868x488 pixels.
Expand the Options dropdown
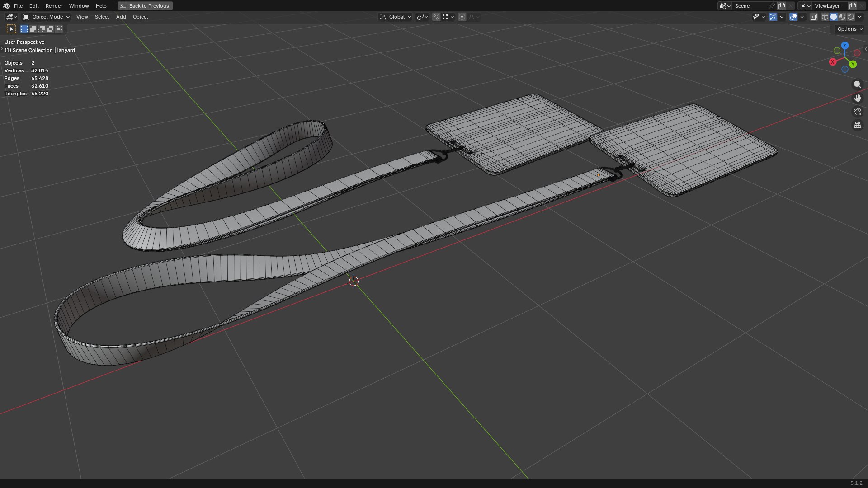pos(849,29)
